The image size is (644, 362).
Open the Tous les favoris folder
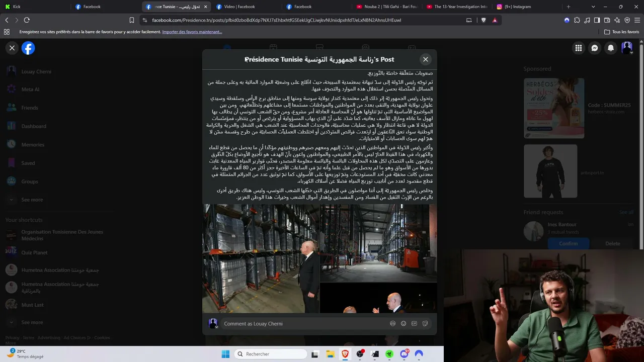pyautogui.click(x=622, y=32)
